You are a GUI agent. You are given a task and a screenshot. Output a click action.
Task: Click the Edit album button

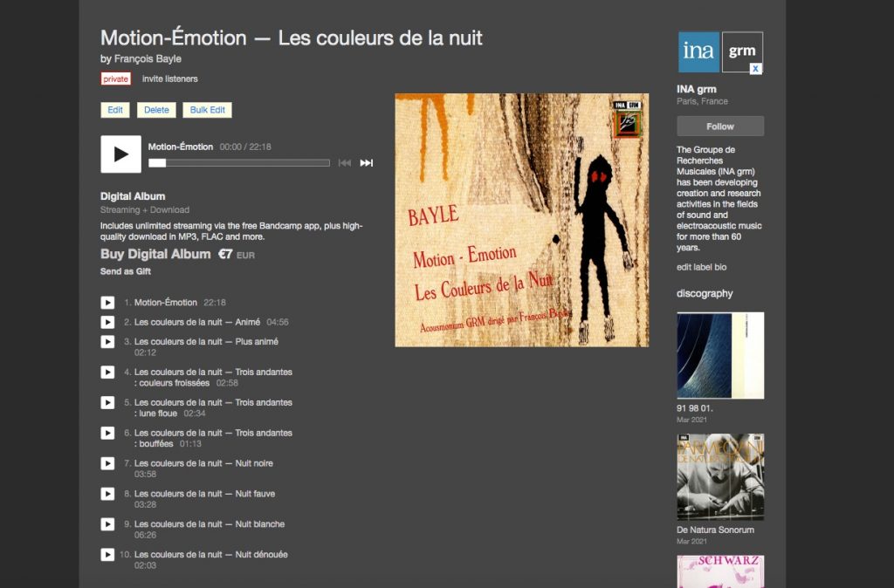tap(115, 110)
